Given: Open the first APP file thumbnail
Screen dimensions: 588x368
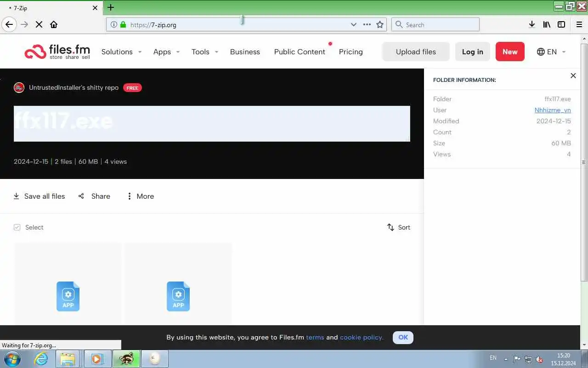Looking at the screenshot, I should [x=68, y=296].
